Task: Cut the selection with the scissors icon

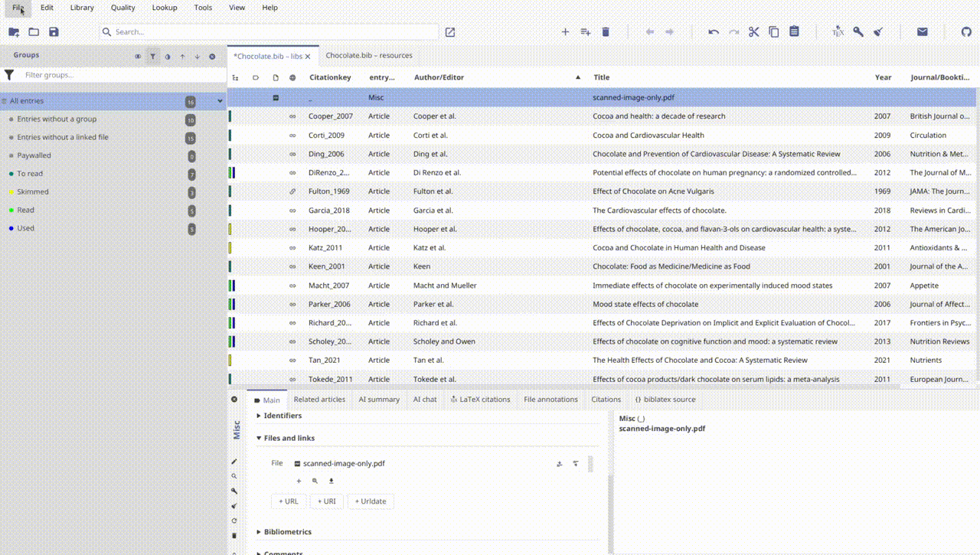Action: tap(754, 32)
